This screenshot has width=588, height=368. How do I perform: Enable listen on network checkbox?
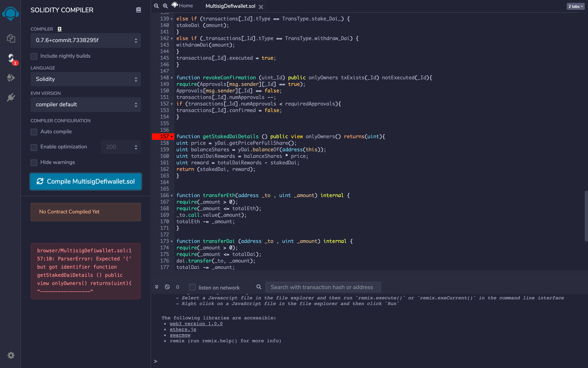click(x=192, y=287)
